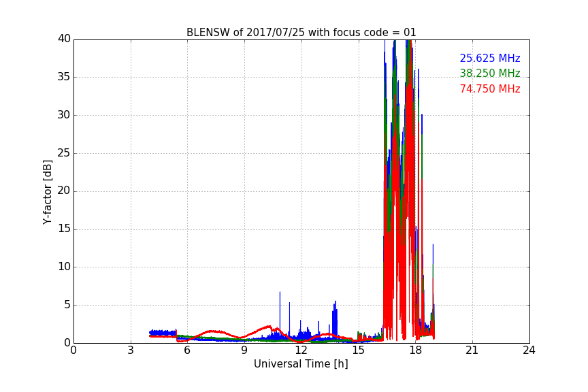Click the Universal Time [h] axis label
The width and height of the screenshot is (588, 392).
(301, 364)
